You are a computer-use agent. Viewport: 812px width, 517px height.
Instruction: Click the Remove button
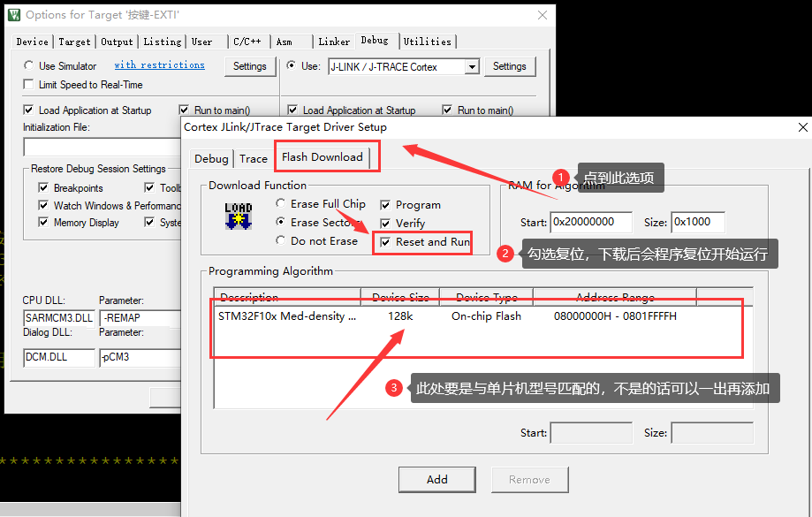tap(529, 479)
